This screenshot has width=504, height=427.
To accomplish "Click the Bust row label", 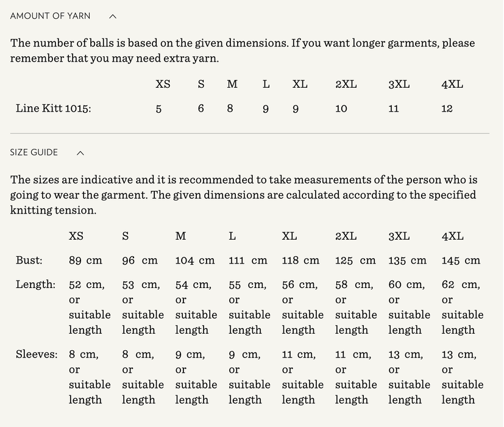I will [29, 260].
